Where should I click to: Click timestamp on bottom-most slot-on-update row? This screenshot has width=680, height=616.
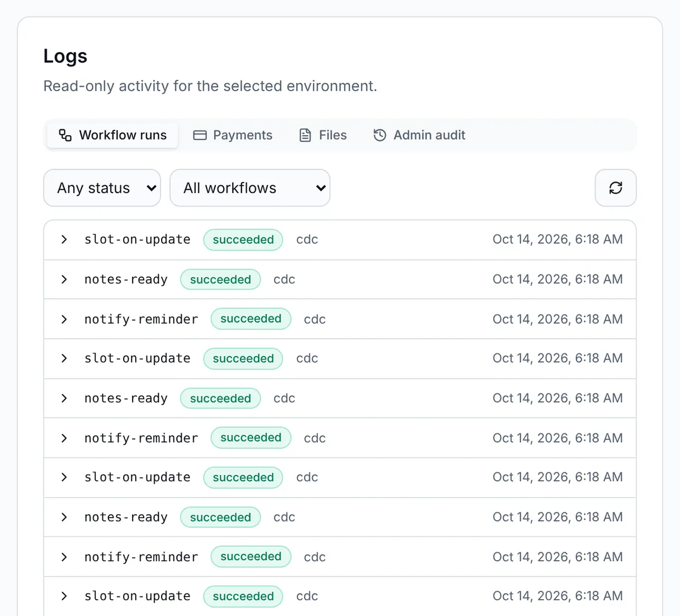(558, 596)
